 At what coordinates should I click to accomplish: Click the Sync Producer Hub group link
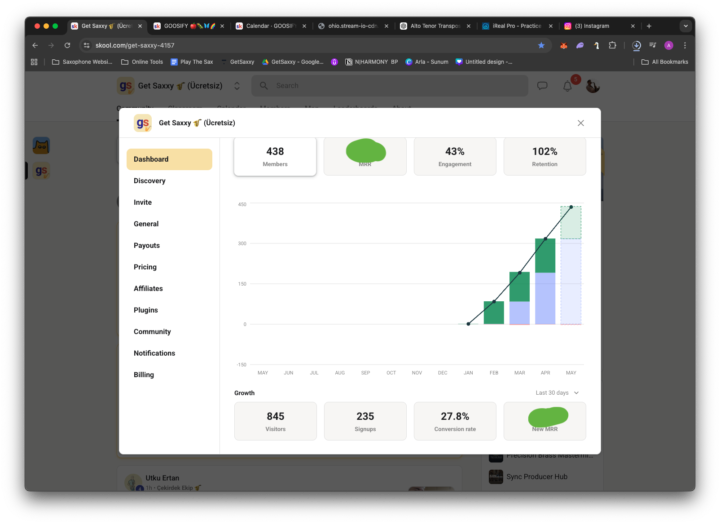pos(536,477)
